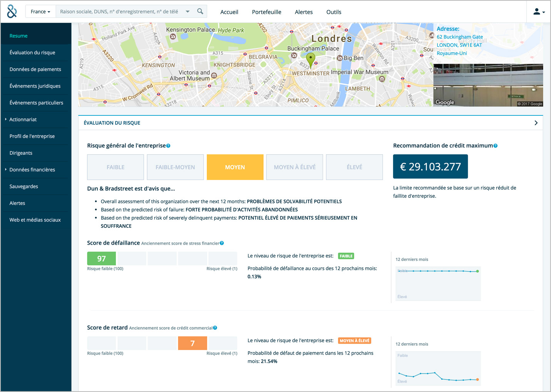Click the orange MOYEN À ÉLEVÉ badge
551x392 pixels.
(x=355, y=340)
